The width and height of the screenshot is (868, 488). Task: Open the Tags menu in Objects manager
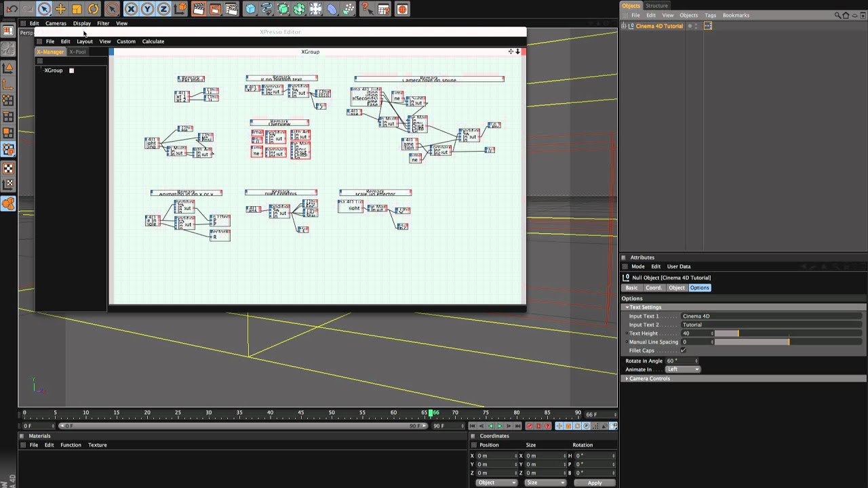710,15
